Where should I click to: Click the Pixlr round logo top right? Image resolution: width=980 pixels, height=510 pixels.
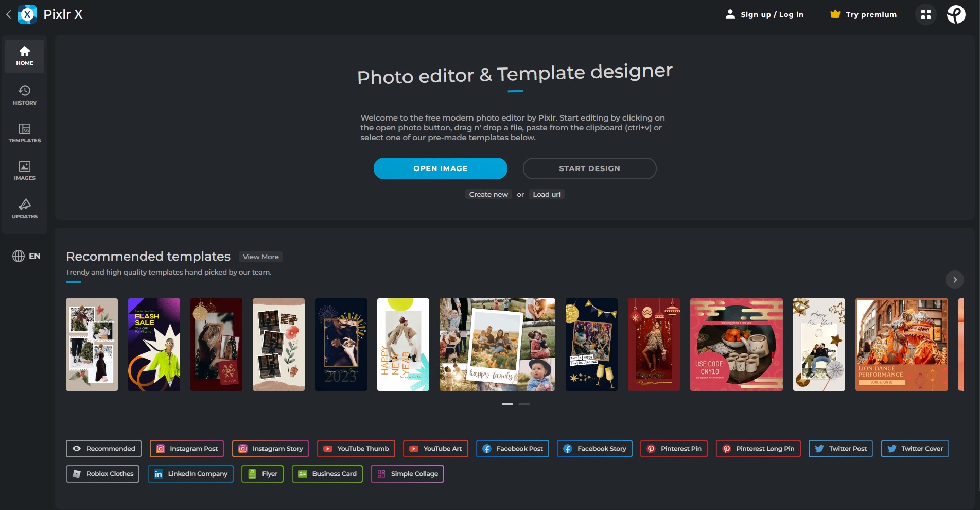[956, 14]
